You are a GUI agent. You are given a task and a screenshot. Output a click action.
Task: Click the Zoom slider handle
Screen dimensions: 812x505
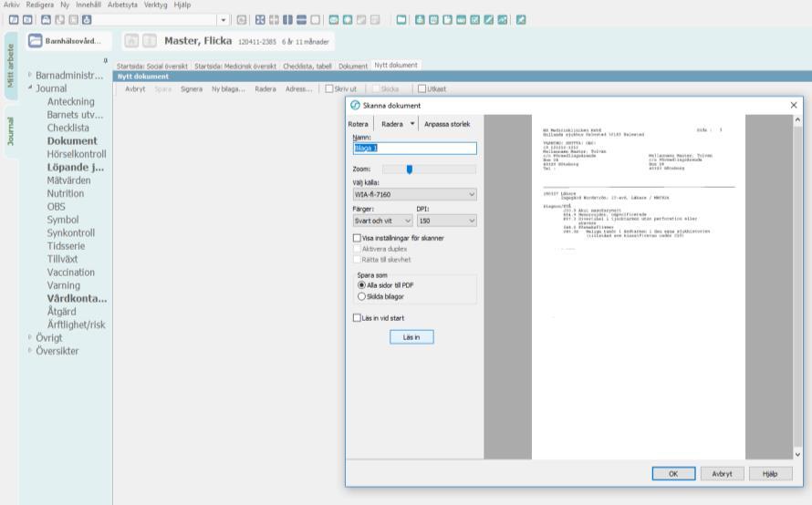[409, 170]
